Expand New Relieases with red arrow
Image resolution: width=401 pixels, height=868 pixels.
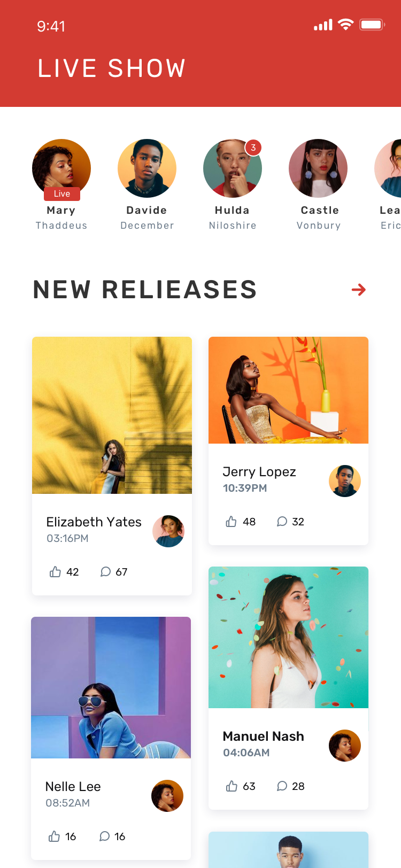click(x=359, y=290)
